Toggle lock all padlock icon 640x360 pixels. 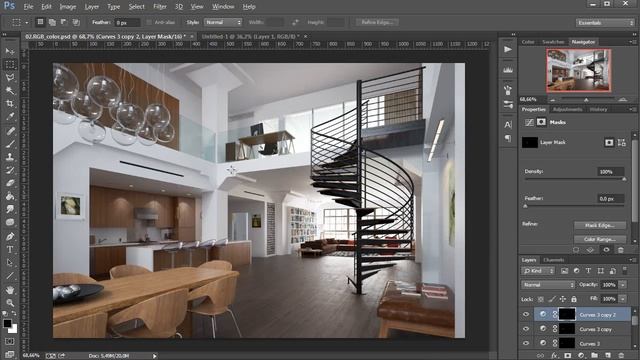pos(573,299)
